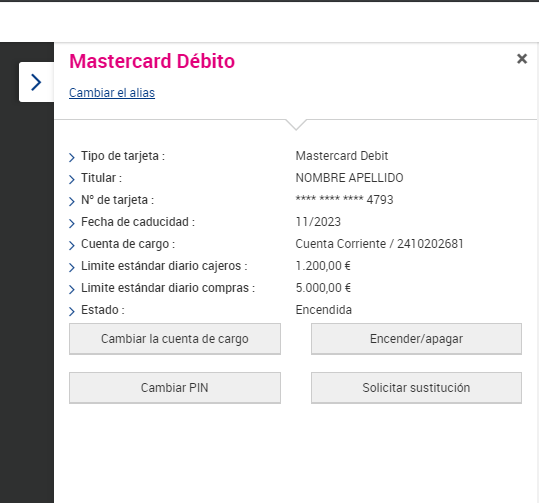The image size is (539, 503).
Task: Click chevron beside Nº de tarjeta
Action: (72, 201)
